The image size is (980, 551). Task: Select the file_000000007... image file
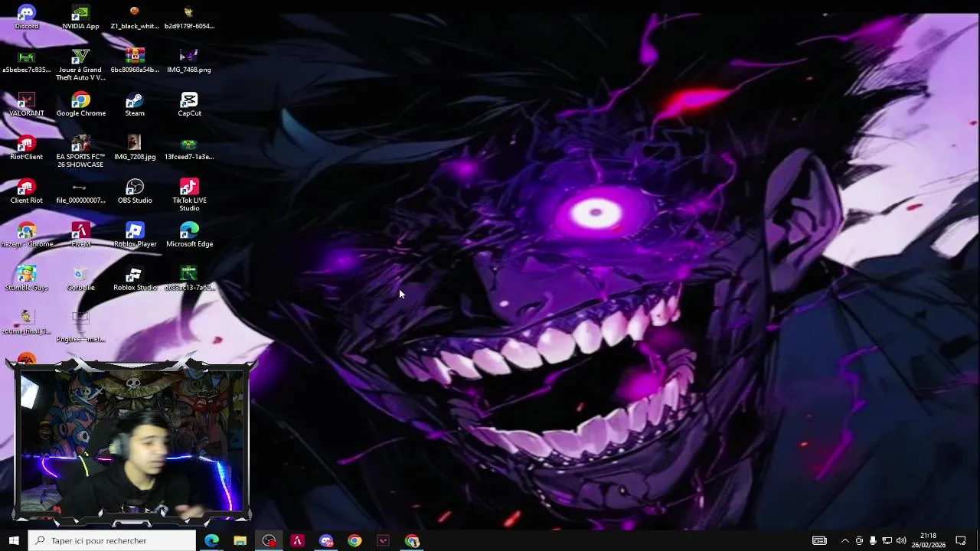click(80, 192)
